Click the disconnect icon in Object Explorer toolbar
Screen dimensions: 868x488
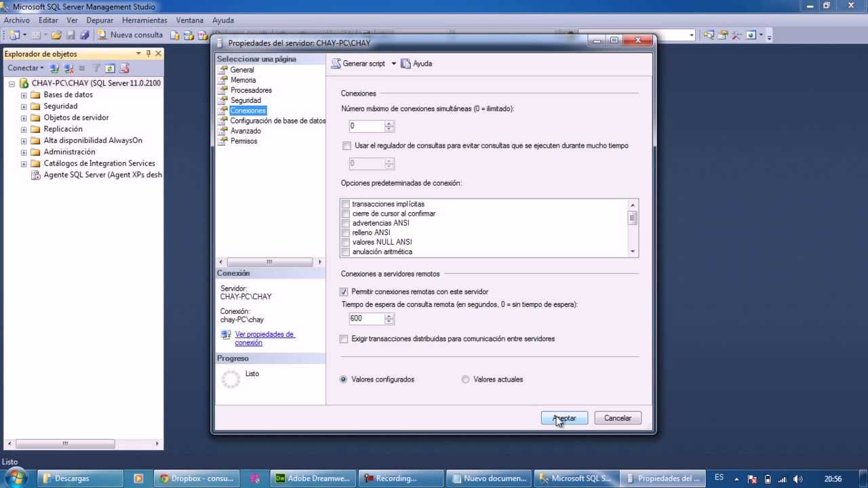(68, 68)
